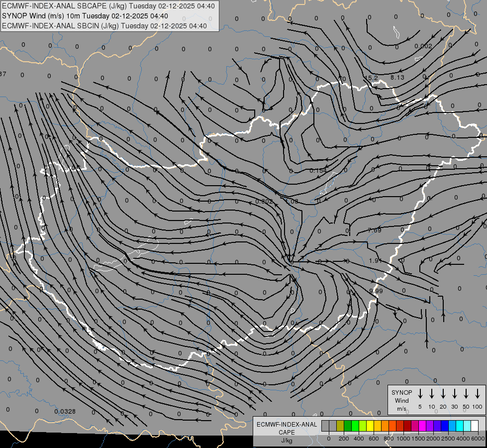This screenshot has width=487, height=448.
Task: Select the white CAPE legend swatch
Action: (474, 426)
